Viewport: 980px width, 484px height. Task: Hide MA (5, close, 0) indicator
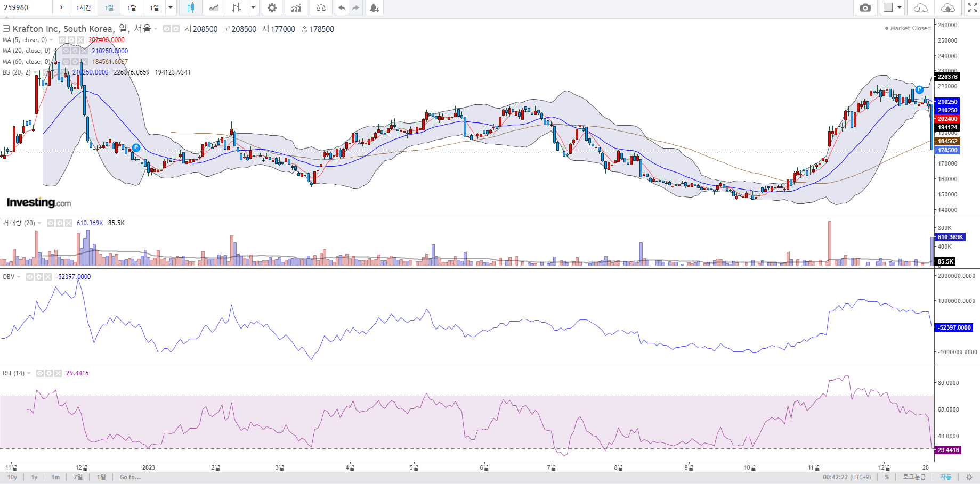[62, 40]
